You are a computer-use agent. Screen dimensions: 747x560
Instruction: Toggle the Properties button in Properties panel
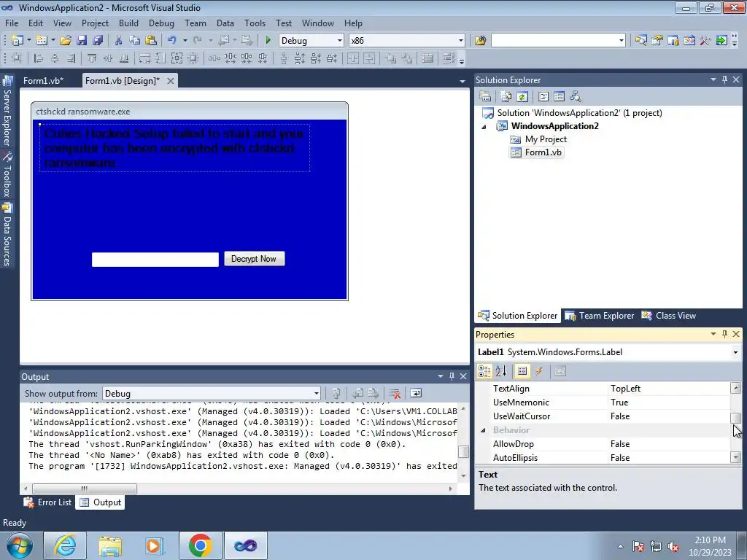pos(522,371)
